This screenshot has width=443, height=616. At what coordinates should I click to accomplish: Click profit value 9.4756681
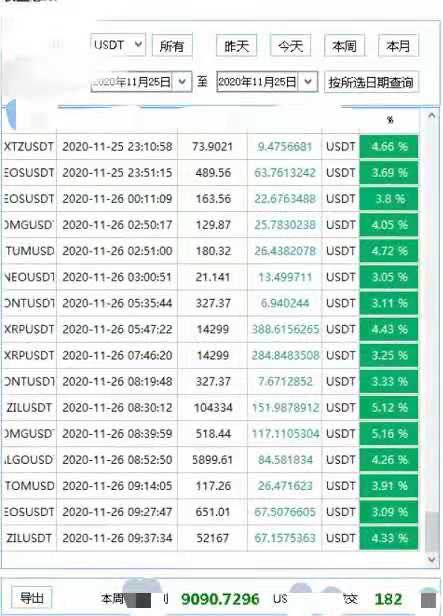pos(285,147)
